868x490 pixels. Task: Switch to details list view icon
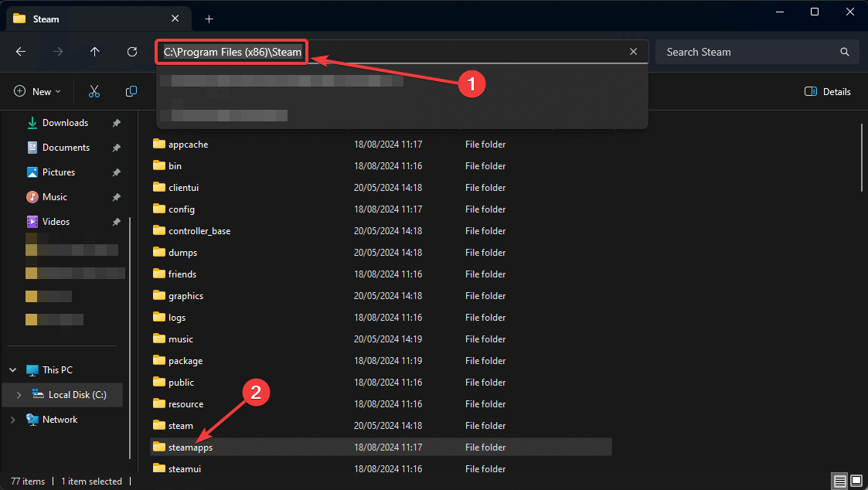pos(839,481)
